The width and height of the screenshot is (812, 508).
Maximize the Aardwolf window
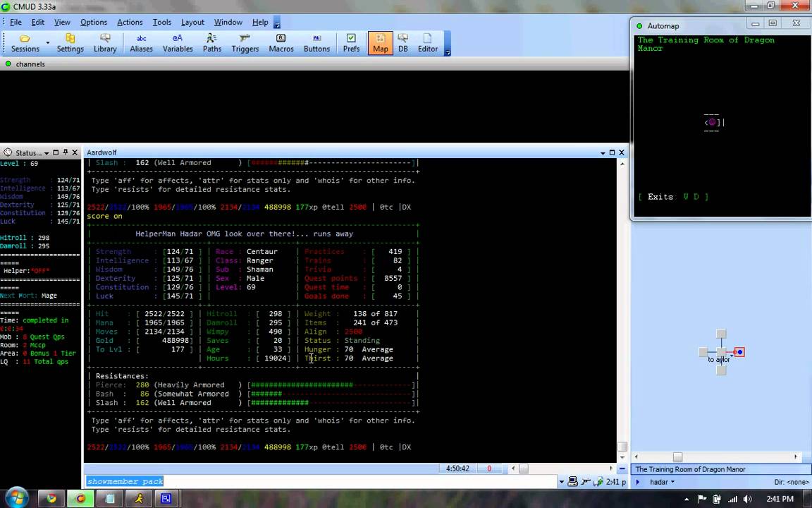(612, 152)
